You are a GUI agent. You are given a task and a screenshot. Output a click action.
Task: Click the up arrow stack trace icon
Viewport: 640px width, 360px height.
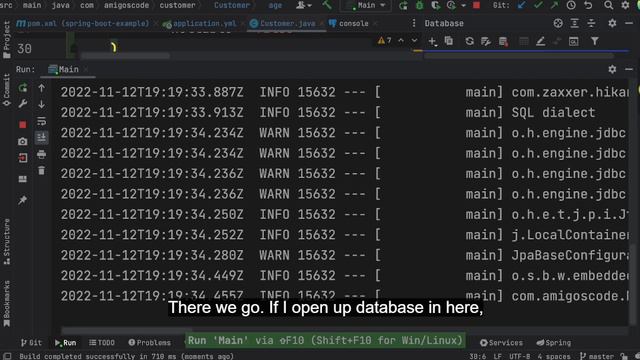coord(42,87)
